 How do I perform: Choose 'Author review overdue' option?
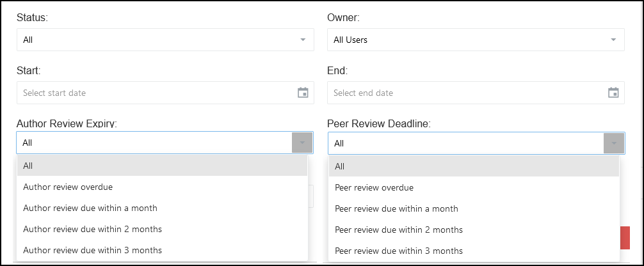click(x=162, y=187)
